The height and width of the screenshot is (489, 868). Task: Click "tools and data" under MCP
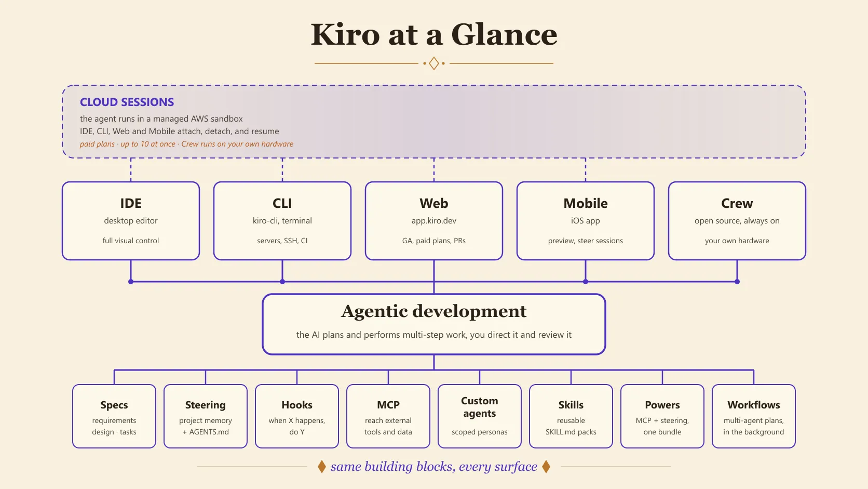pos(388,432)
